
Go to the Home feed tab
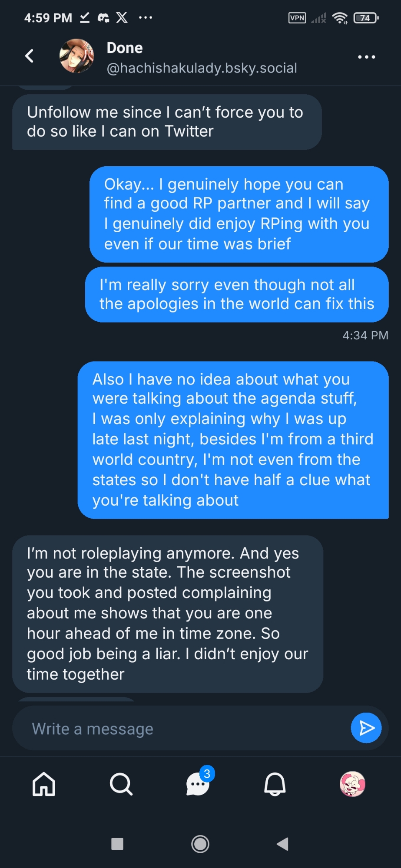click(x=44, y=784)
